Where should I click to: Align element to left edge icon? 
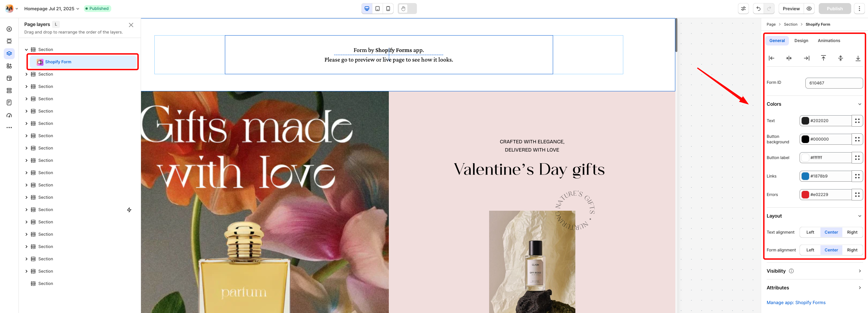[771, 58]
